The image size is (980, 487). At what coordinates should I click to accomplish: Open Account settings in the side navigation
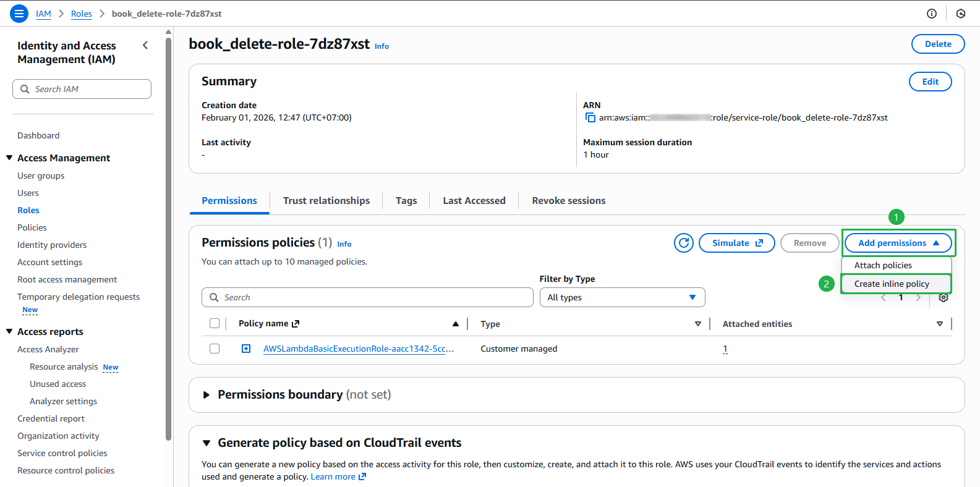pos(49,262)
